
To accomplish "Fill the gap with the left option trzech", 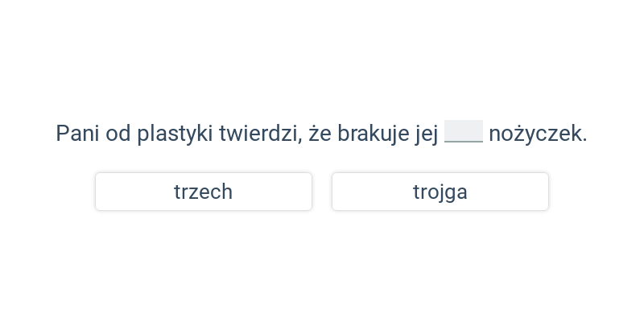I will 204,192.
